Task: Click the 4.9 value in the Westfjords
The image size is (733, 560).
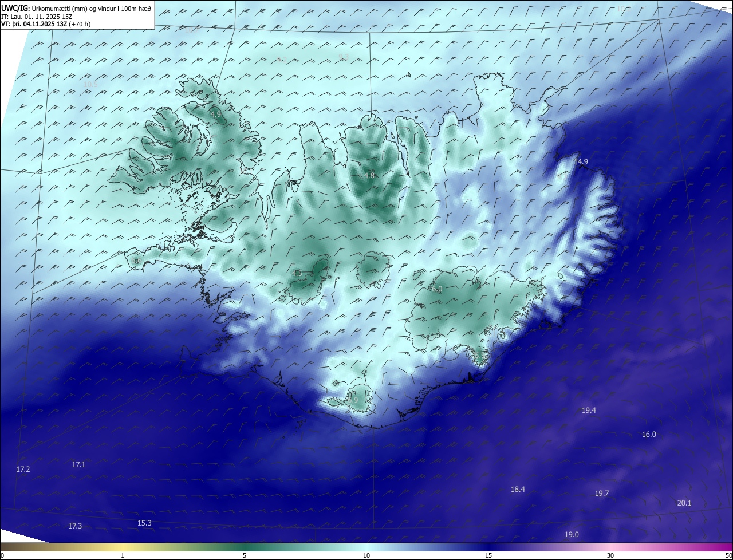Action: [216, 115]
